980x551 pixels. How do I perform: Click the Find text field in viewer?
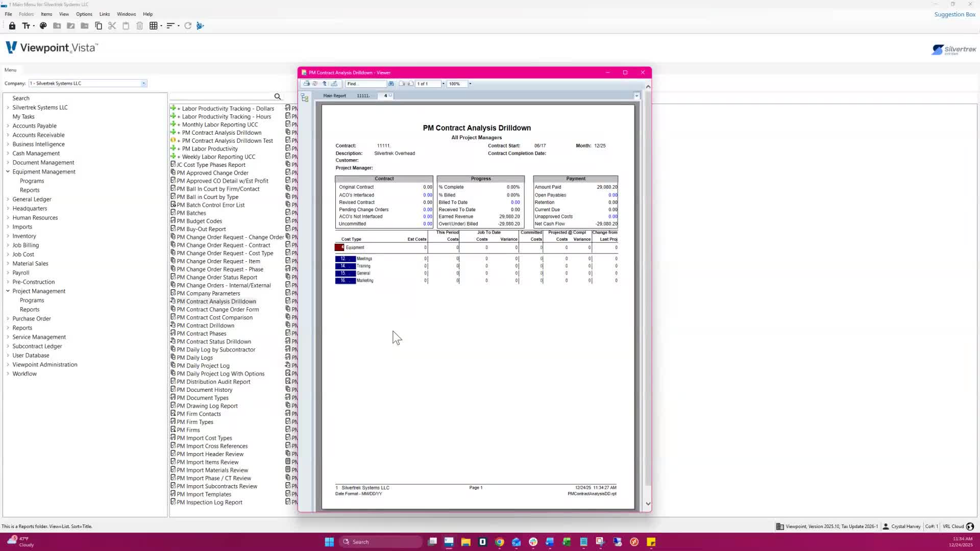pyautogui.click(x=365, y=84)
